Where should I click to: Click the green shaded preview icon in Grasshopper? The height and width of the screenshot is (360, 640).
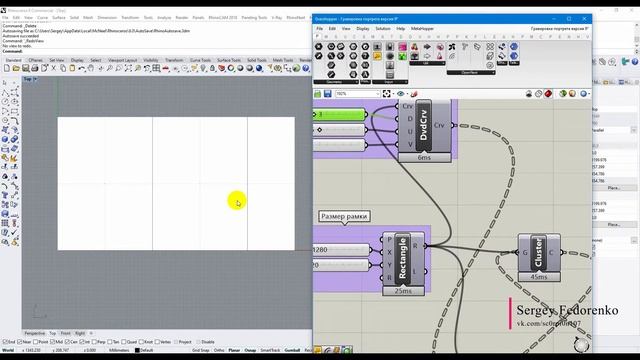[563, 94]
